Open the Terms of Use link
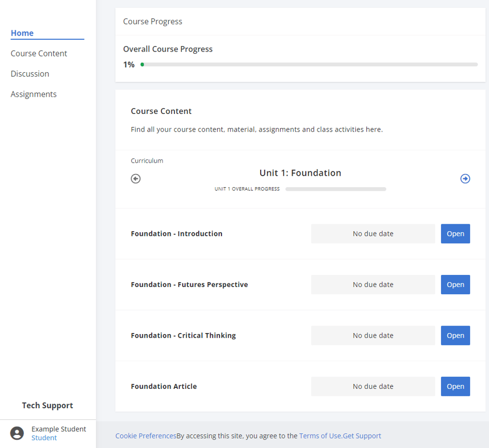 (x=320, y=436)
